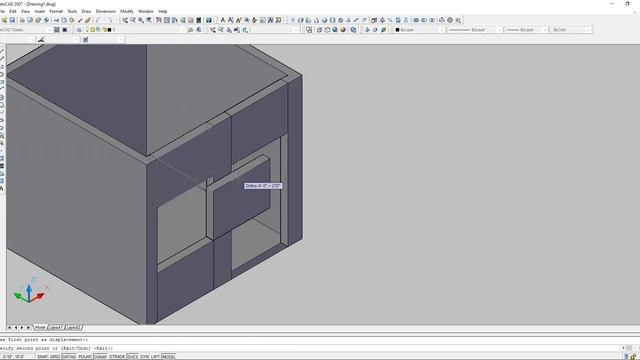This screenshot has height=360, width=640.
Task: Toggle SNAP mode in the status bar
Action: (42, 357)
